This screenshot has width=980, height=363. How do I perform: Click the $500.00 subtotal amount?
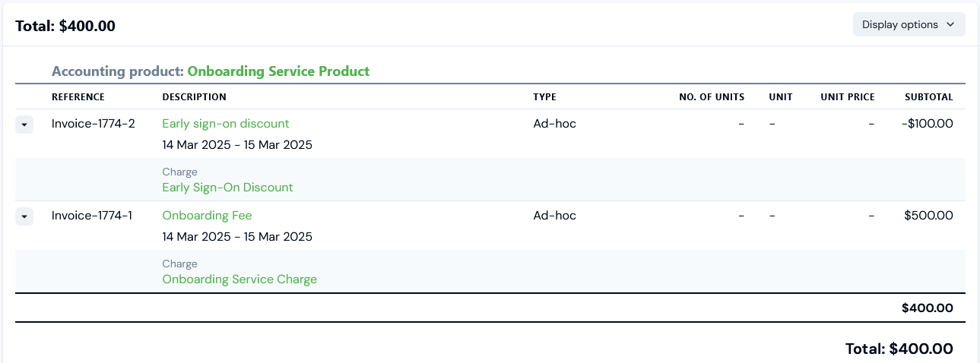point(928,216)
